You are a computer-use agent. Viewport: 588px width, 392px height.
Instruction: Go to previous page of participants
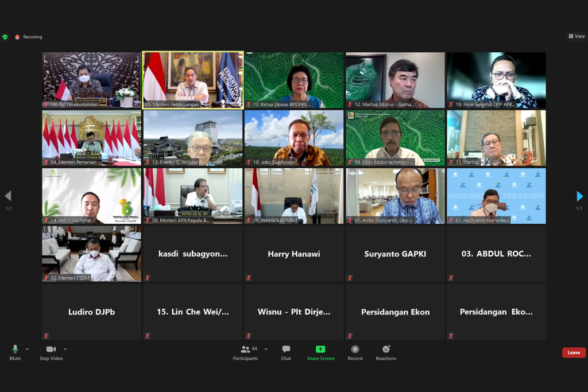pyautogui.click(x=8, y=196)
